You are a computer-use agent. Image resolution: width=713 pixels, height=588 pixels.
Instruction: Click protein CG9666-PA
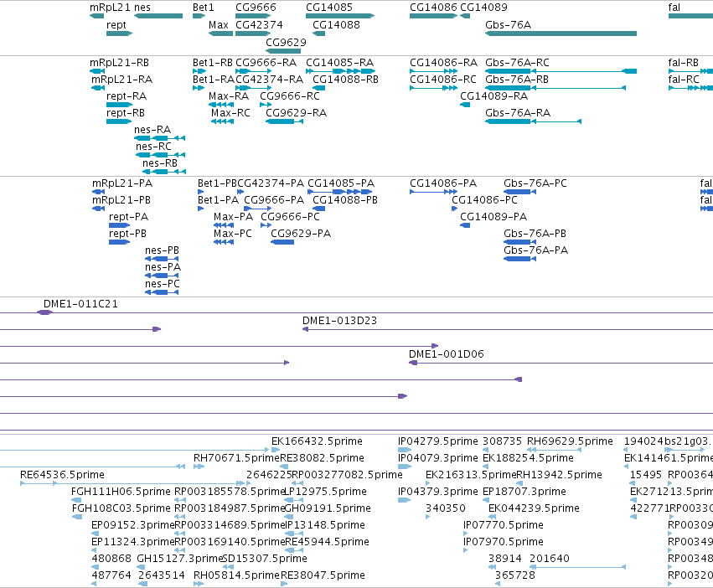pyautogui.click(x=274, y=200)
